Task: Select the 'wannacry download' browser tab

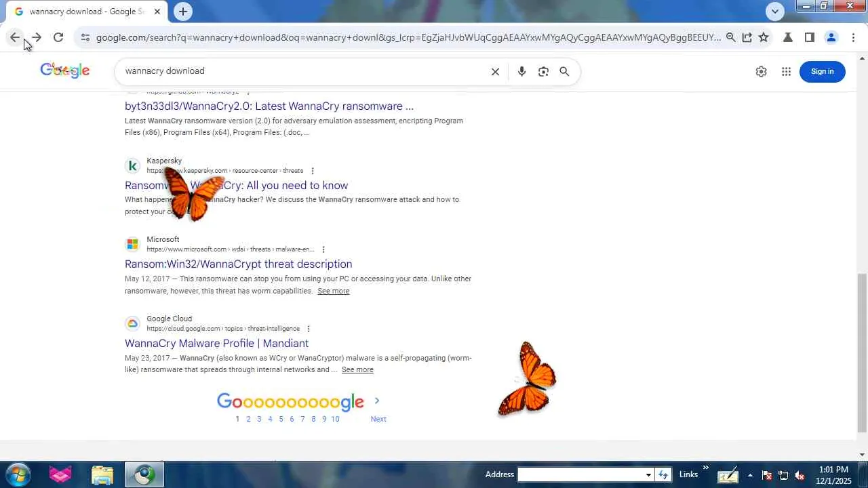Action: click(87, 12)
